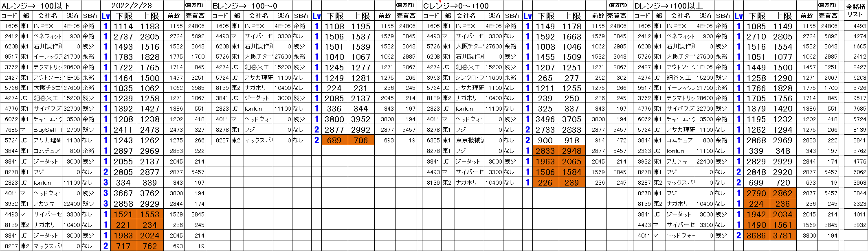Select orange cell "2833" in Cレンジ
868x251 pixels.
pyautogui.click(x=545, y=151)
